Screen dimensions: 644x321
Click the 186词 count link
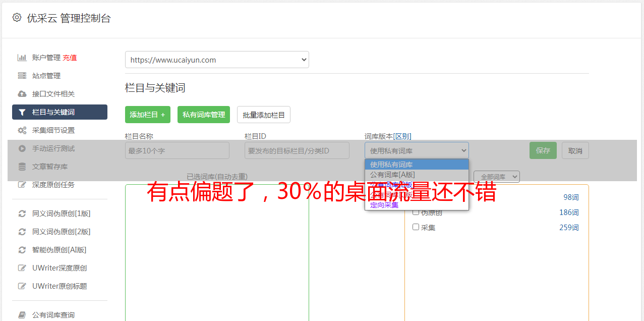[569, 212]
